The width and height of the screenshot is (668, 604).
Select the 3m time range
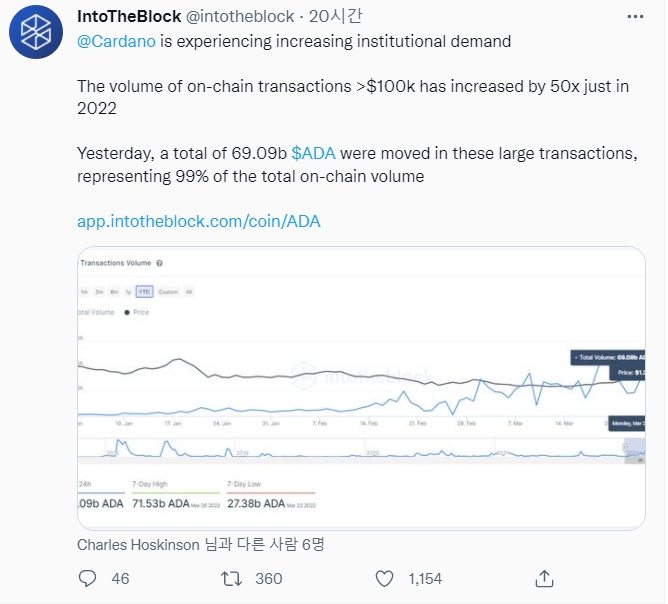pyautogui.click(x=99, y=292)
